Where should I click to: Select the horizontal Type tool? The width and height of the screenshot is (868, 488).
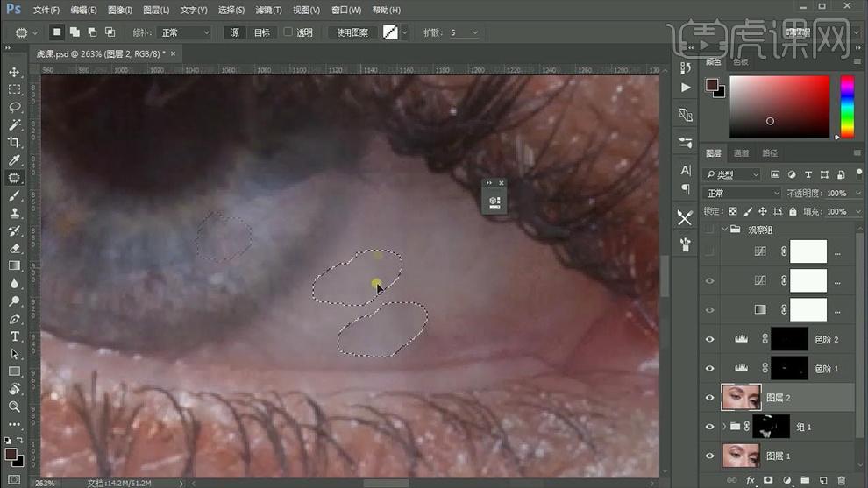click(x=15, y=336)
